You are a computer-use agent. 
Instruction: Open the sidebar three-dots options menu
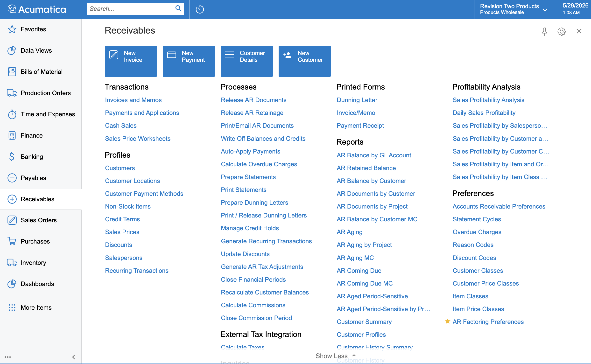click(x=8, y=357)
